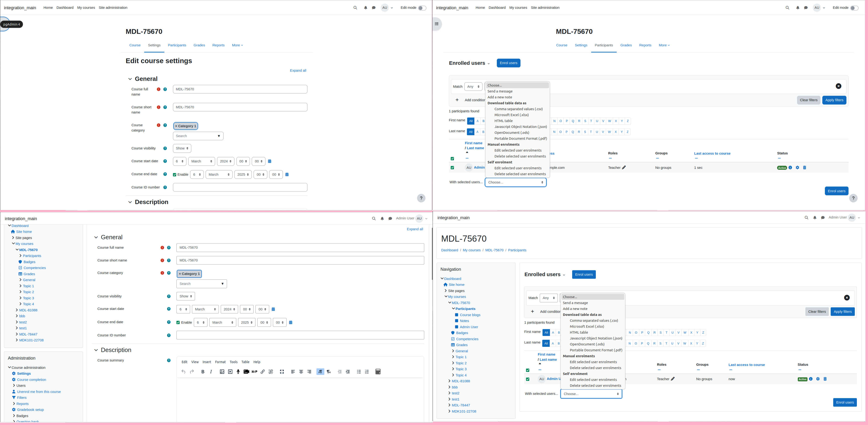Uncheck end date Enable box, bottom-left window
The width and height of the screenshot is (868, 425).
[178, 322]
